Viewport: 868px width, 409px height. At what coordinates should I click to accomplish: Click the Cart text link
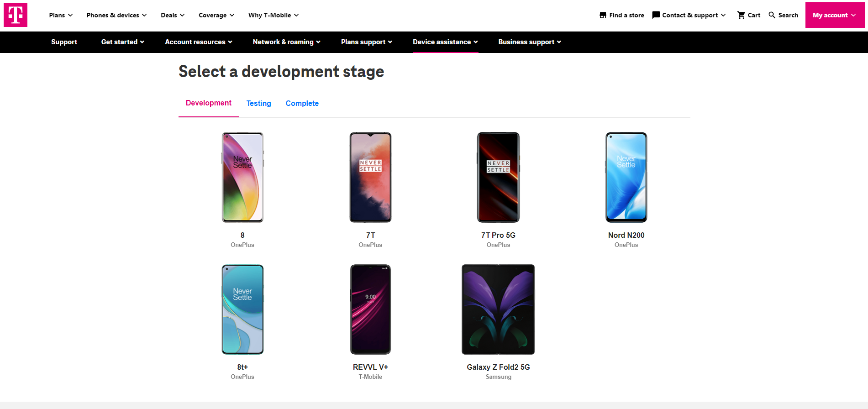pyautogui.click(x=754, y=15)
